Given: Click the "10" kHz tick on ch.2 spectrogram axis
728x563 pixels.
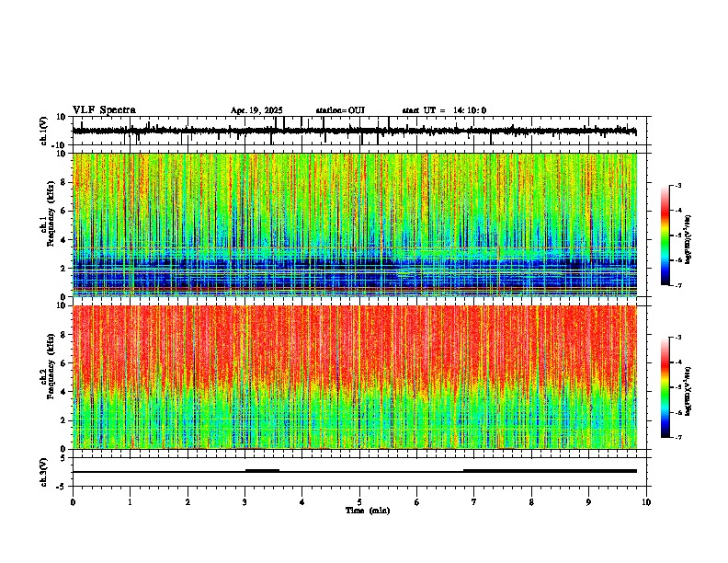Looking at the screenshot, I should [x=62, y=305].
